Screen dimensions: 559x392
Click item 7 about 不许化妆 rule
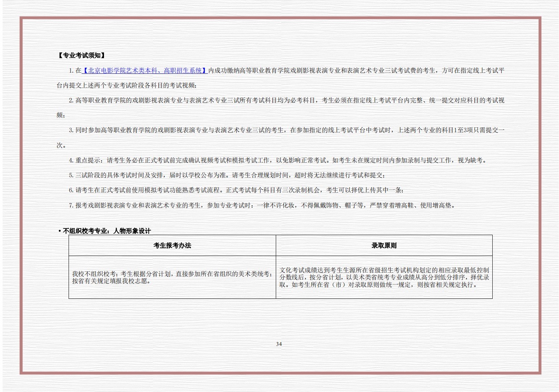coord(261,205)
